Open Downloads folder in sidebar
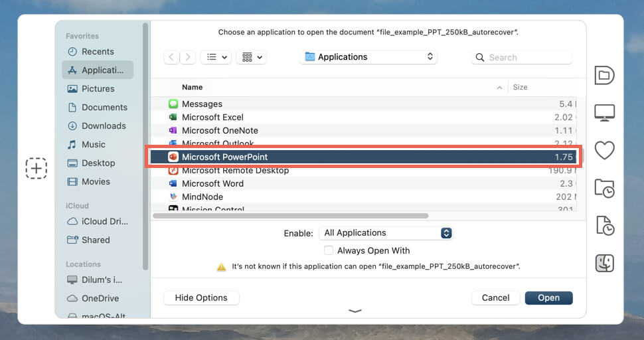 [x=104, y=126]
